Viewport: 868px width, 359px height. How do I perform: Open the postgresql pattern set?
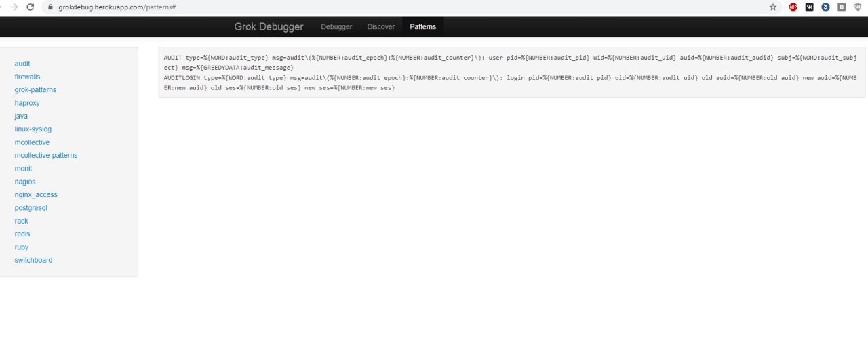(x=31, y=208)
